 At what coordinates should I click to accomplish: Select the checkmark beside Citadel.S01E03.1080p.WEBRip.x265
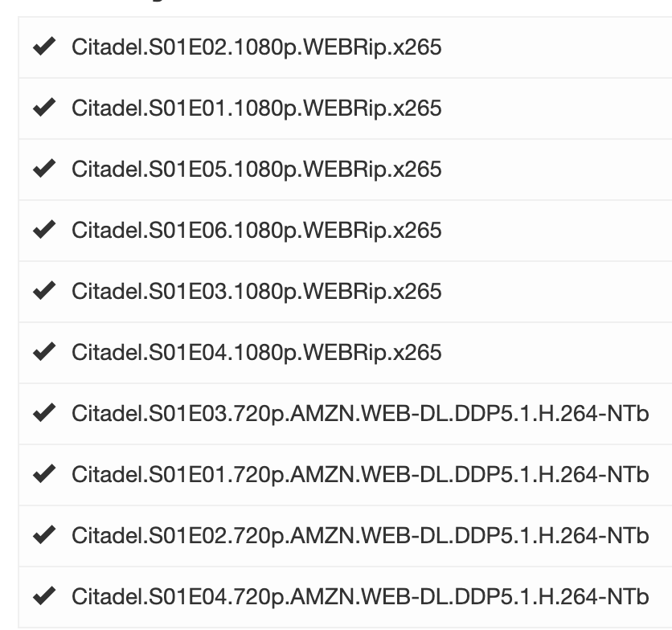[44, 290]
